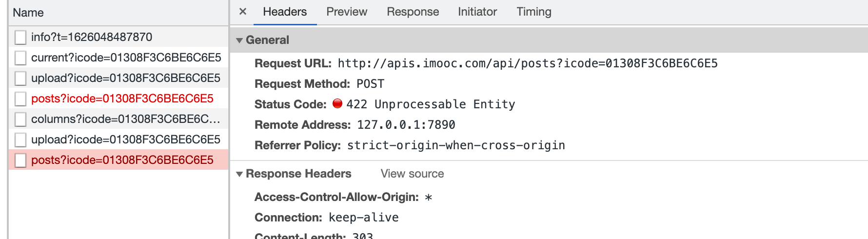Check the box for the highlighted posts?icode request
This screenshot has width=868, height=239.
pyautogui.click(x=20, y=160)
